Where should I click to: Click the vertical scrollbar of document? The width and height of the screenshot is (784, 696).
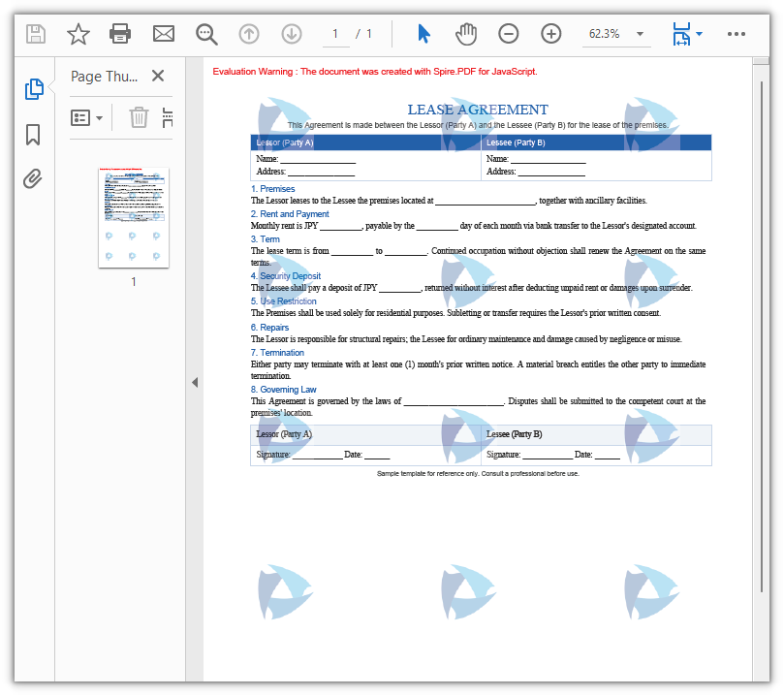click(761, 336)
